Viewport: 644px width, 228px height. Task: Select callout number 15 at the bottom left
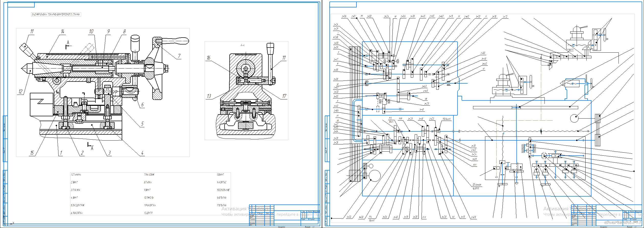(x=32, y=153)
